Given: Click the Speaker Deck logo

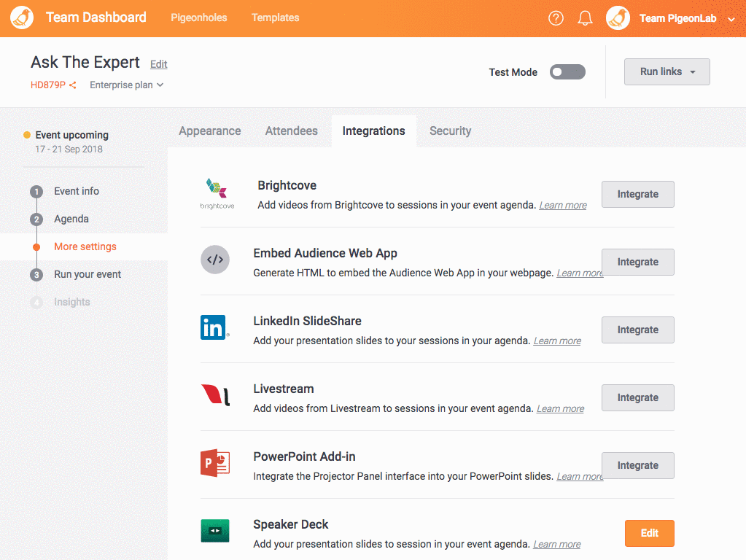Looking at the screenshot, I should point(215,531).
